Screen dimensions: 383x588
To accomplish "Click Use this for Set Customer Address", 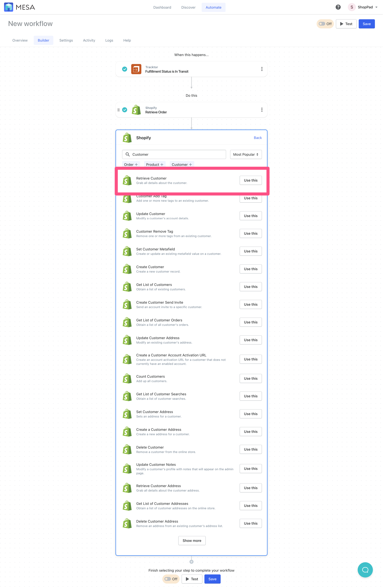I will point(251,414).
